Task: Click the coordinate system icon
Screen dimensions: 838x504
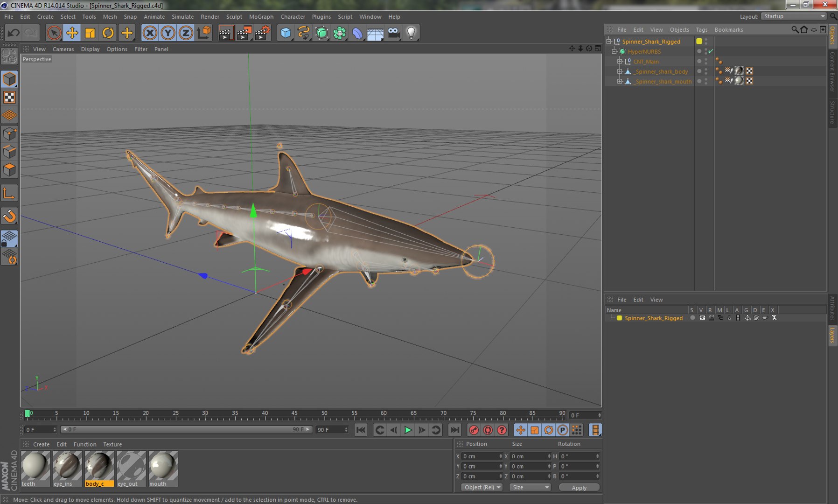Action: [x=204, y=33]
